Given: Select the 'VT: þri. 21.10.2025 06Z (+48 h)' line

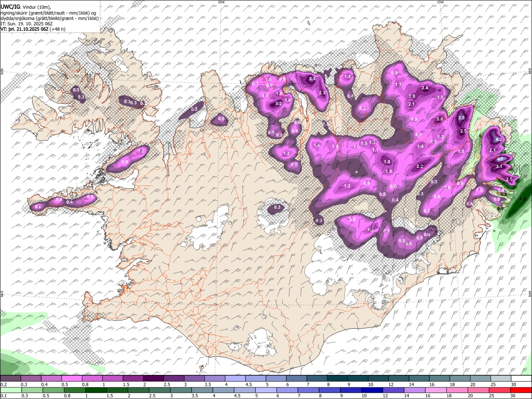Looking at the screenshot, I should pos(33,30).
